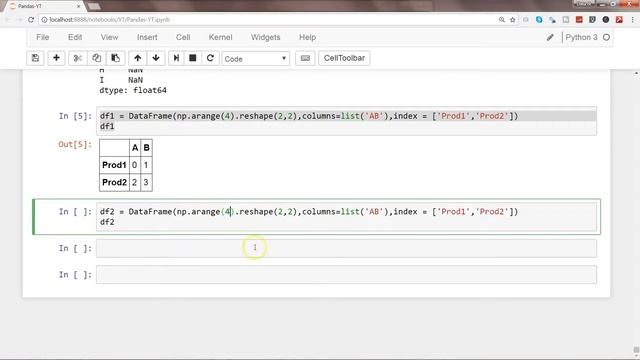Open the Cell menu
This screenshot has height=360, width=640.
pyautogui.click(x=183, y=37)
